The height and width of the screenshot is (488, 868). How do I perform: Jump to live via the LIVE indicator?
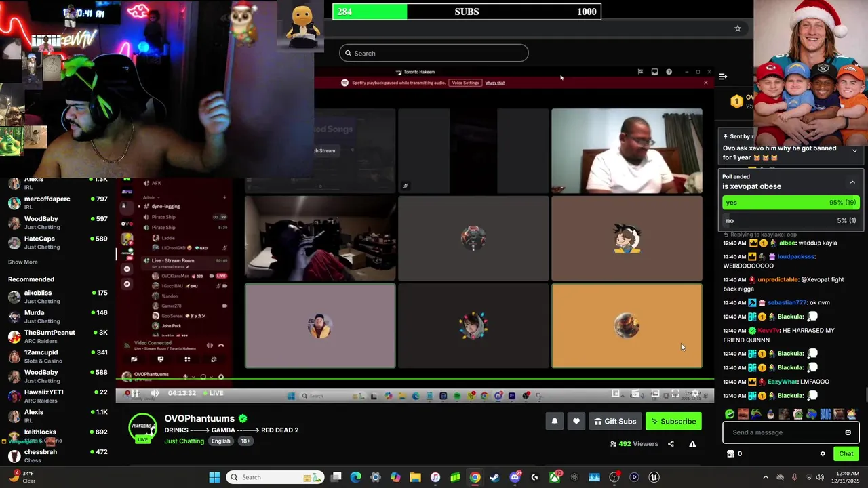(213, 393)
